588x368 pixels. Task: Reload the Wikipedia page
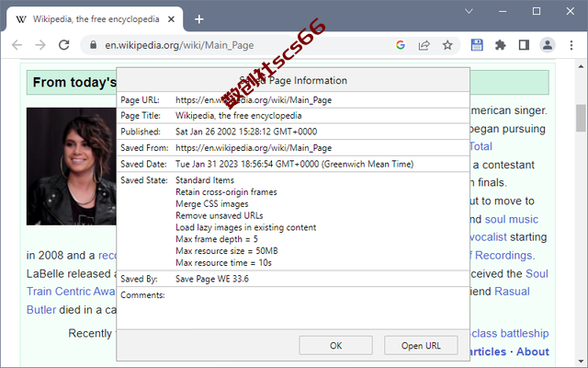[64, 45]
